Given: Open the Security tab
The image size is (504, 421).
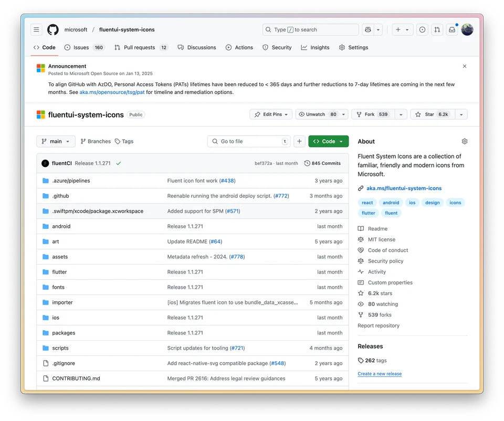Looking at the screenshot, I should (277, 48).
